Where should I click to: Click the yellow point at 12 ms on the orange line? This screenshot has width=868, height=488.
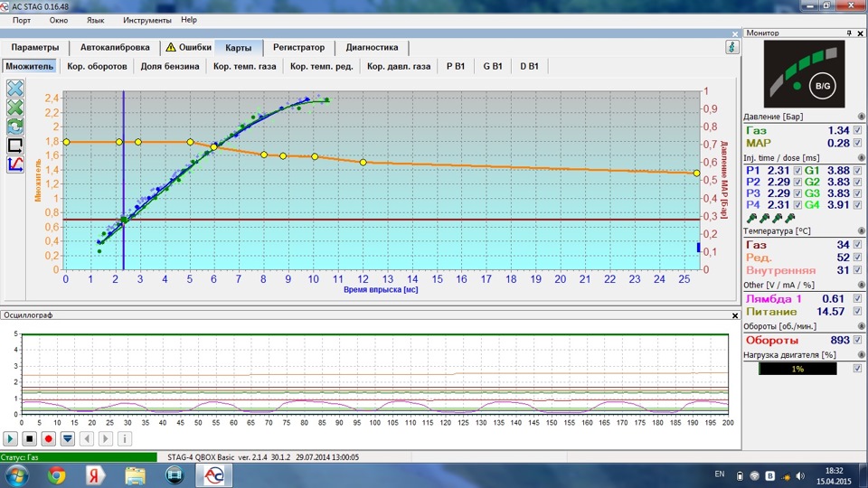click(x=363, y=163)
